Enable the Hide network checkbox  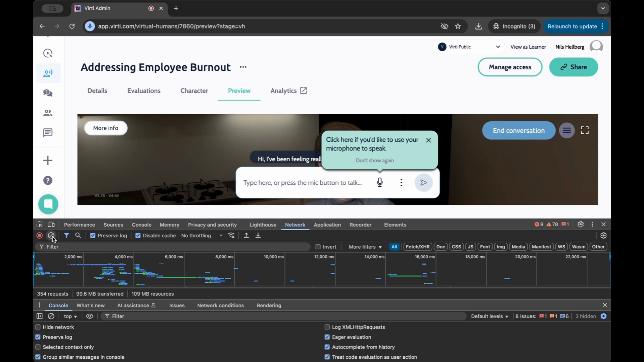pos(38,327)
